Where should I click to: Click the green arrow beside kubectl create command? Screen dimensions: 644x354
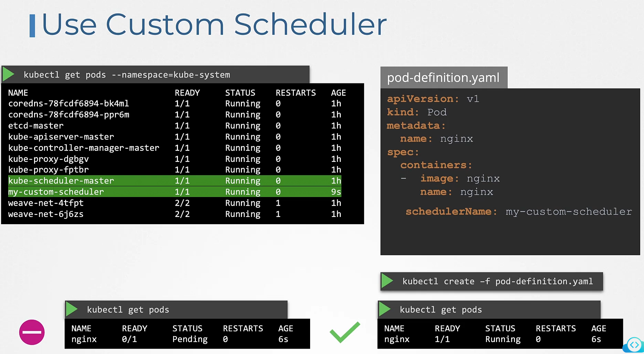(x=387, y=281)
